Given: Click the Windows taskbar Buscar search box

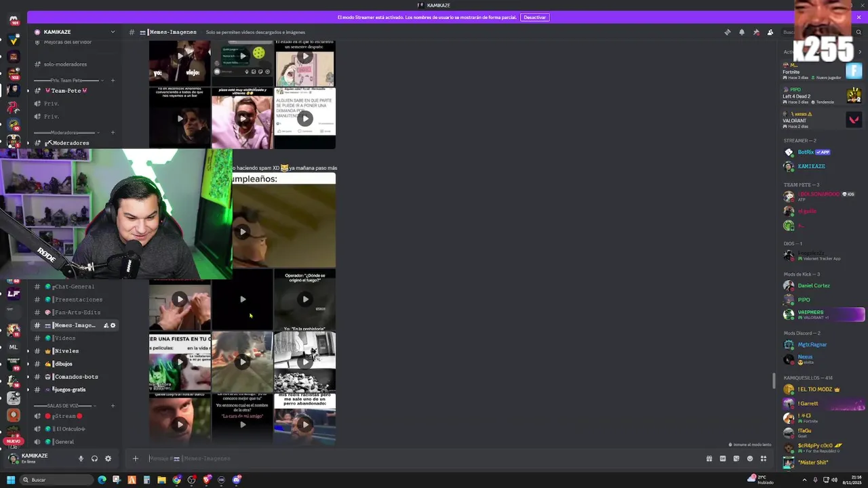Looking at the screenshot, I should (x=56, y=480).
